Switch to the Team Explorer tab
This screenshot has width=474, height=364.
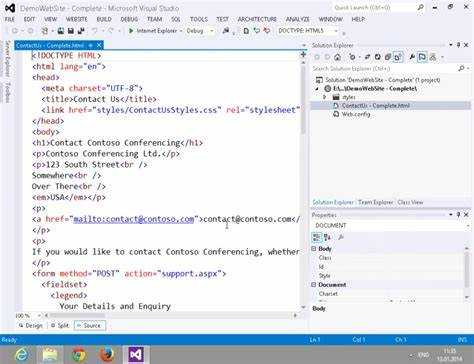(x=375, y=202)
